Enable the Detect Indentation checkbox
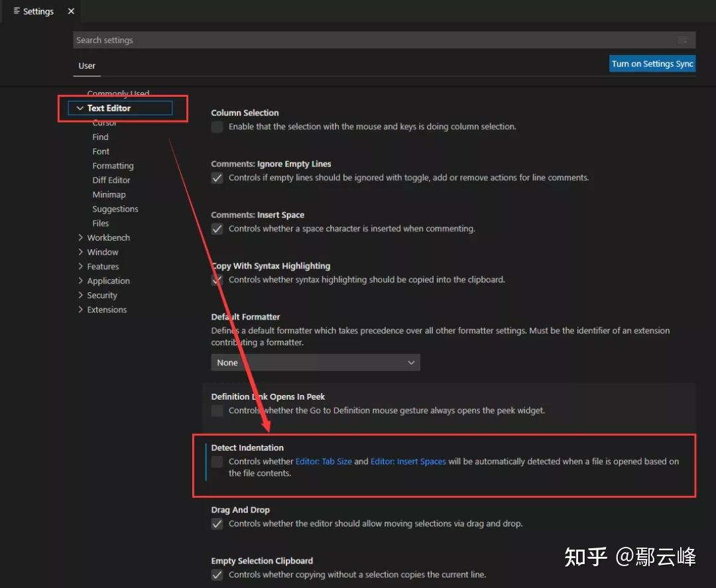Image resolution: width=716 pixels, height=588 pixels. click(x=217, y=461)
